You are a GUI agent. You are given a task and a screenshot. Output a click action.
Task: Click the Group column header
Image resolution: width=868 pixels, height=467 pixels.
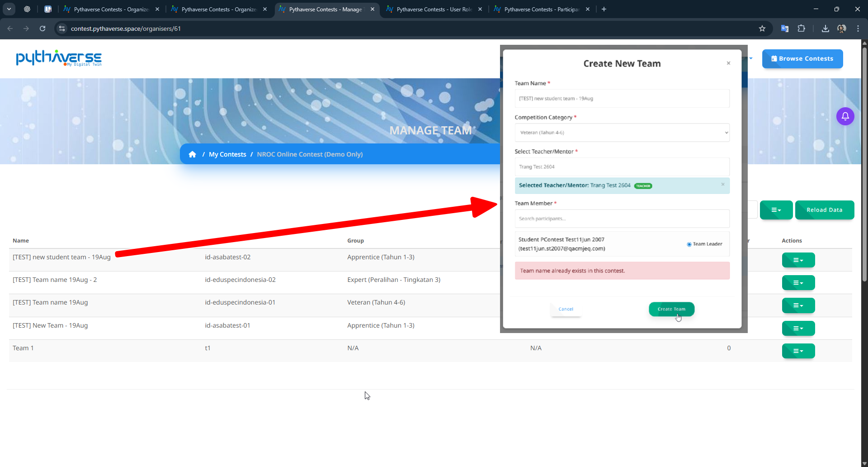(355, 241)
